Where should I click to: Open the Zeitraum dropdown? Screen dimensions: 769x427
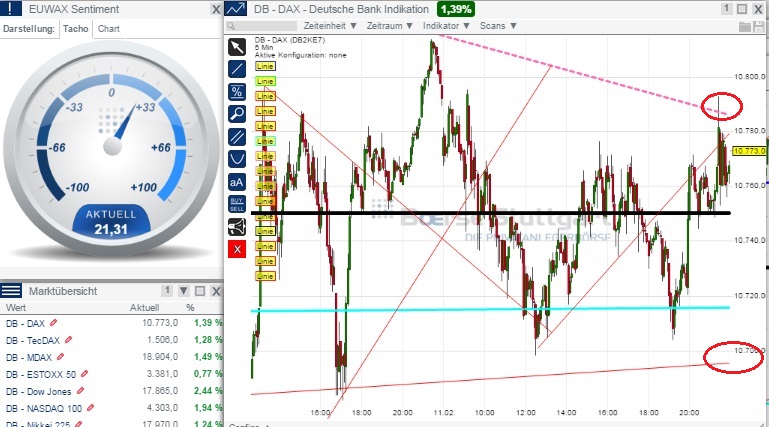[390, 26]
